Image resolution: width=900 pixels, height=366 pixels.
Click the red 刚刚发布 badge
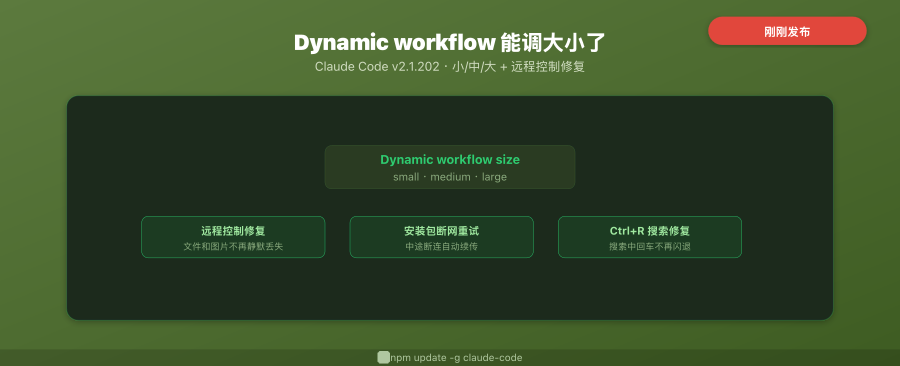(x=787, y=31)
